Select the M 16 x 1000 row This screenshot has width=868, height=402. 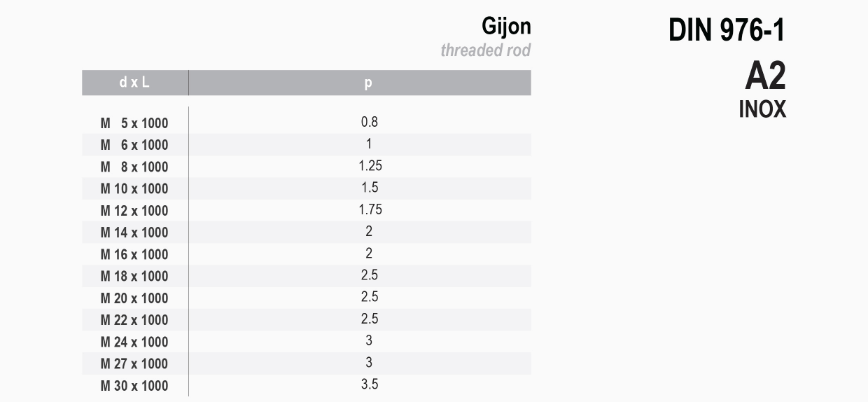pyautogui.click(x=307, y=254)
